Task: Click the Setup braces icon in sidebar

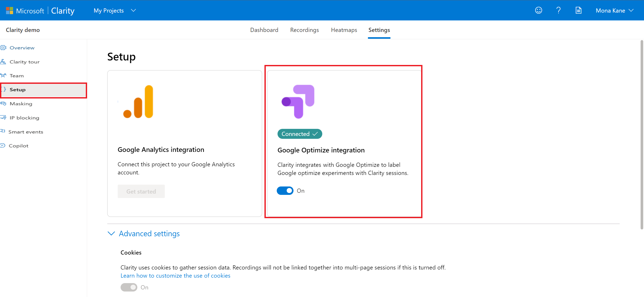Action: [x=4, y=90]
